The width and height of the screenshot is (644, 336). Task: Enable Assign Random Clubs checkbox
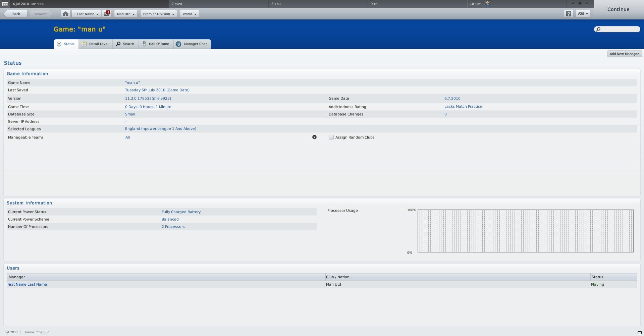click(331, 137)
